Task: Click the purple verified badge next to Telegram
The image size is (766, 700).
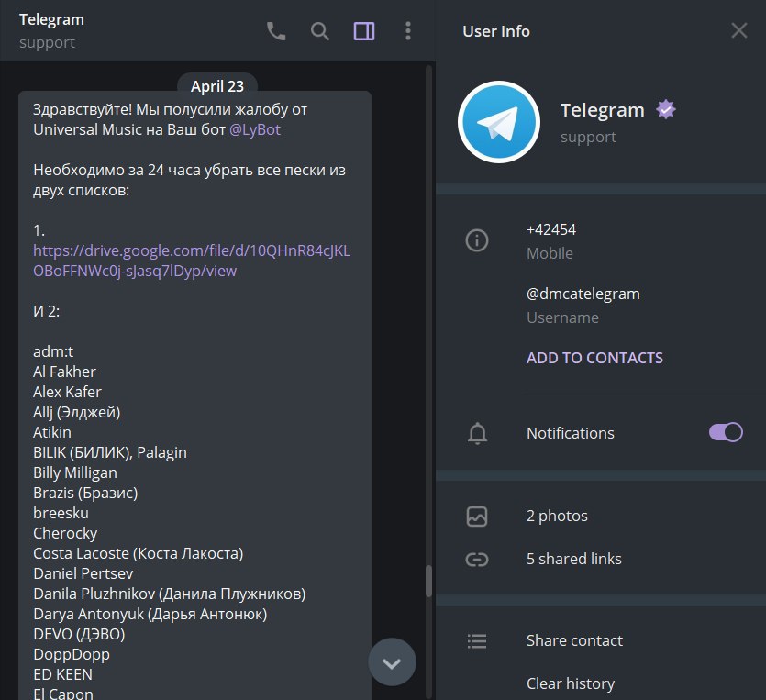Action: click(666, 109)
